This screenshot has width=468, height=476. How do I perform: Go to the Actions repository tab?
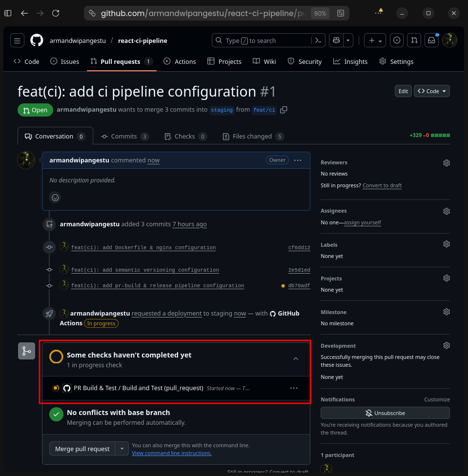(180, 61)
